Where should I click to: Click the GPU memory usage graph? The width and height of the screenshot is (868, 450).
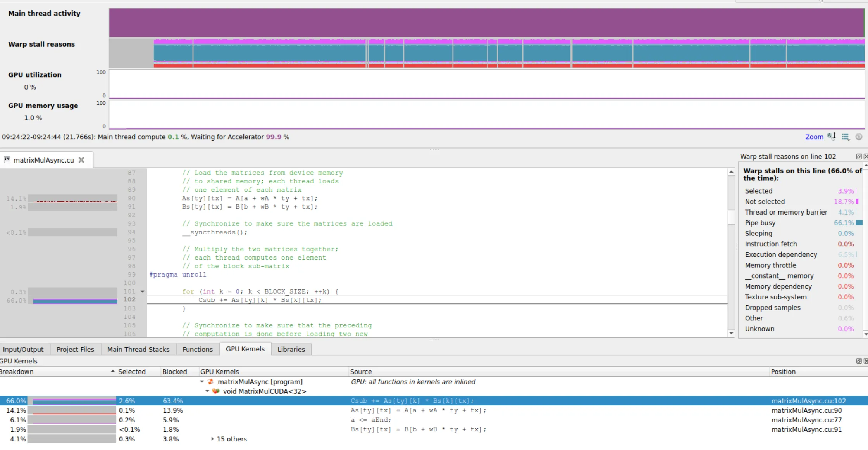pos(487,114)
